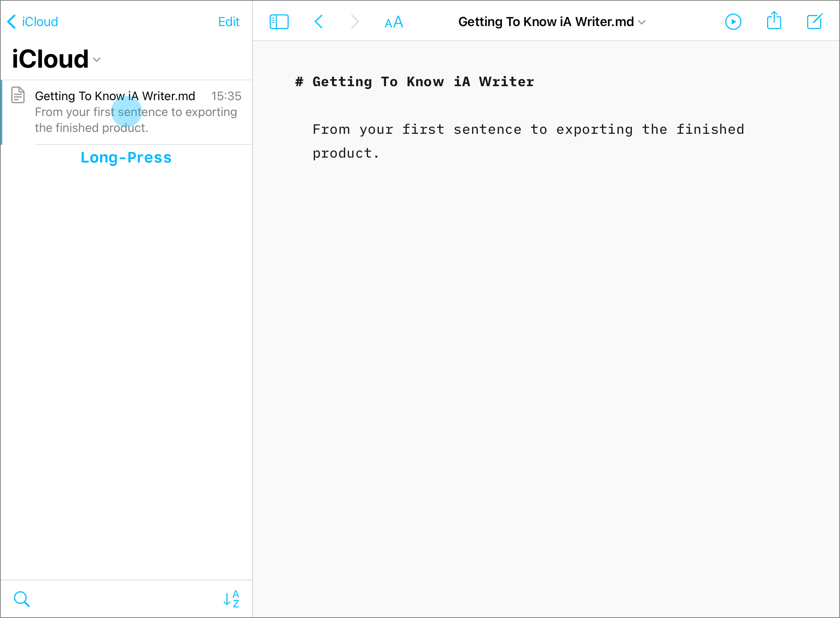840x618 pixels.
Task: Navigate forward with the editor toolbar arrow
Action: tap(354, 22)
